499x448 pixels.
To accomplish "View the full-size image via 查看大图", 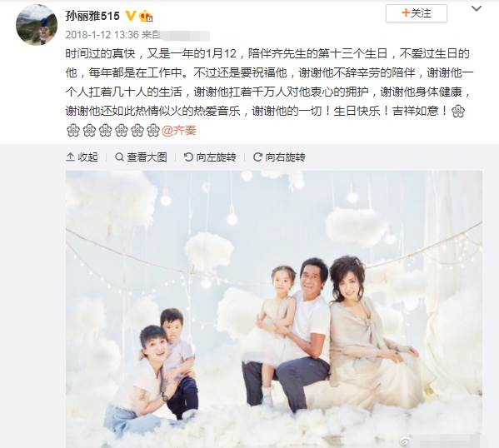I will tap(141, 157).
